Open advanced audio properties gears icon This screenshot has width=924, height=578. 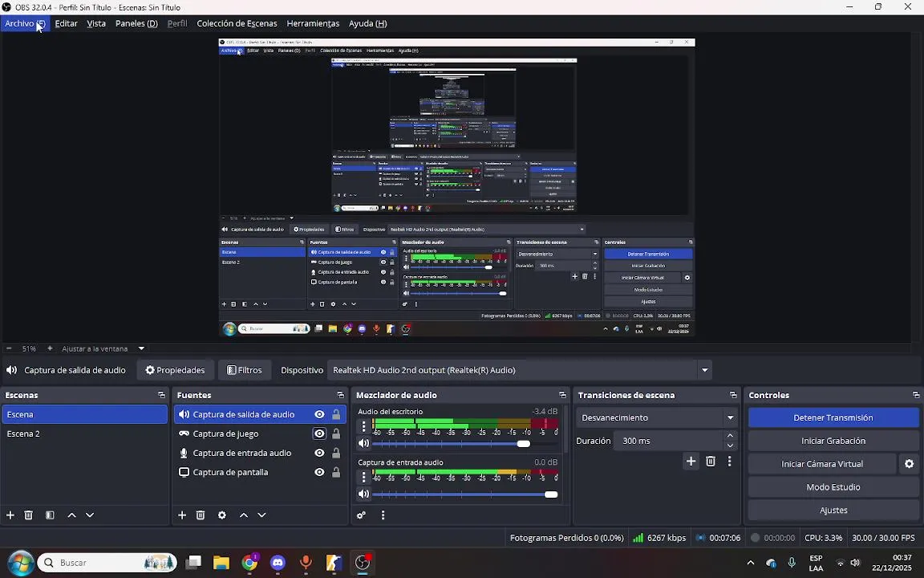[x=361, y=515]
